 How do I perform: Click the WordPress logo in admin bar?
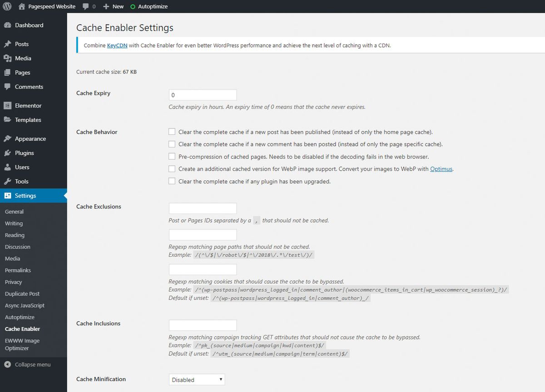(x=6, y=6)
